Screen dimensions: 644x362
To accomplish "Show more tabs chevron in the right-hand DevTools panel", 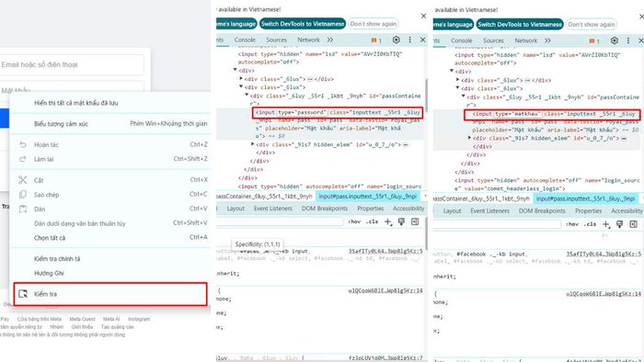I will click(547, 40).
